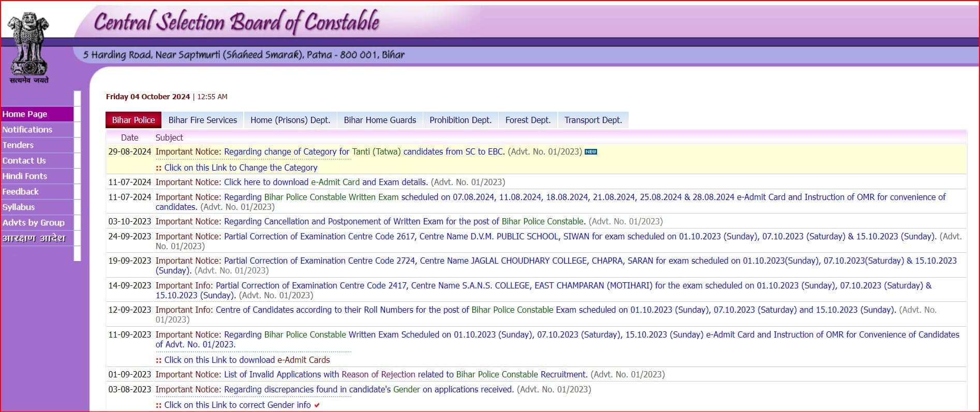Open Centre of Candidates by Roll Numbers info
Image resolution: width=980 pixels, height=412 pixels.
tap(556, 310)
